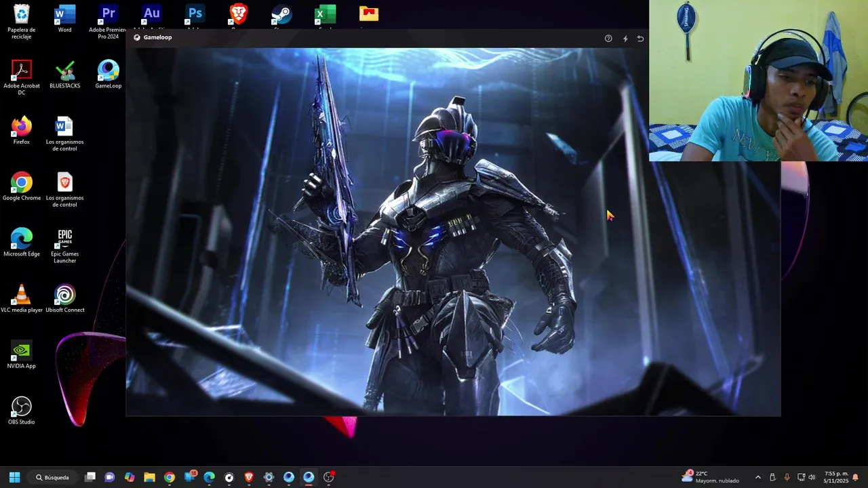This screenshot has height=488, width=868.
Task: Click the Gameloop logo in the title bar
Action: (137, 37)
